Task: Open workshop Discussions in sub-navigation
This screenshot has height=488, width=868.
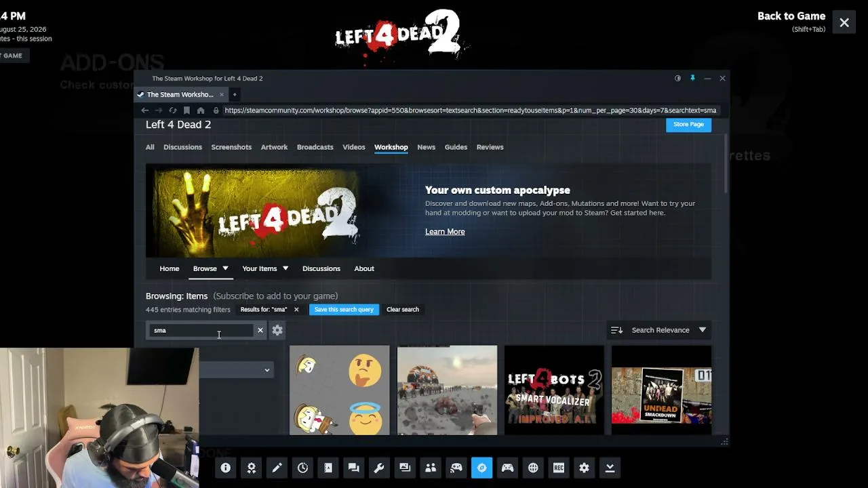Action: (321, 268)
